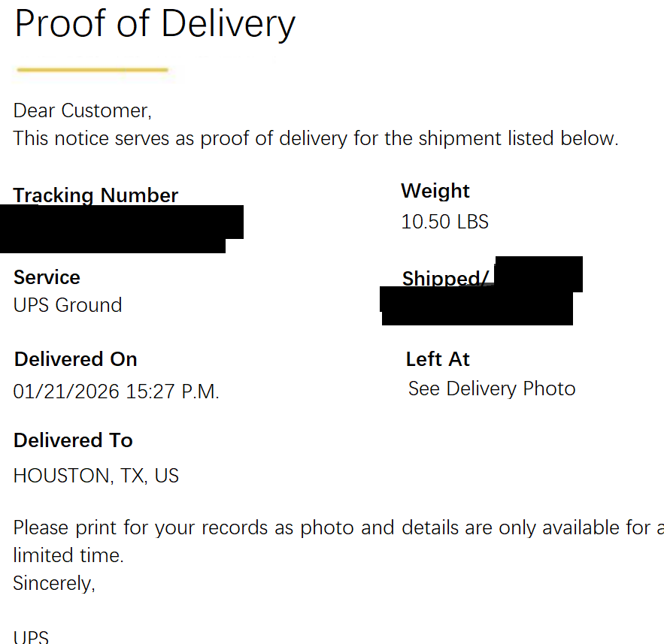Click the Weight label
The height and width of the screenshot is (644, 664).
435,191
